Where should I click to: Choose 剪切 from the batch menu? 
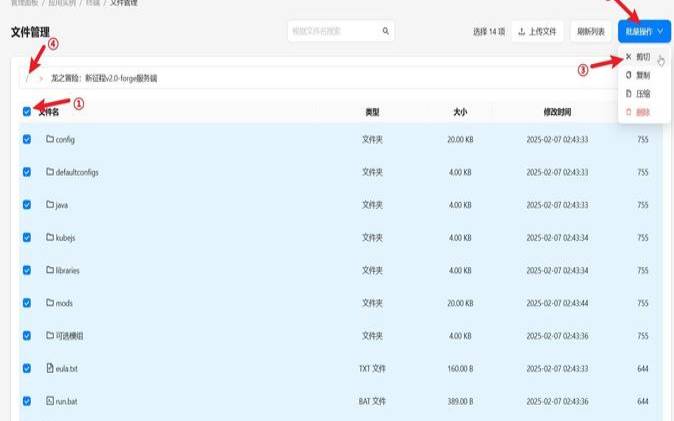point(642,57)
